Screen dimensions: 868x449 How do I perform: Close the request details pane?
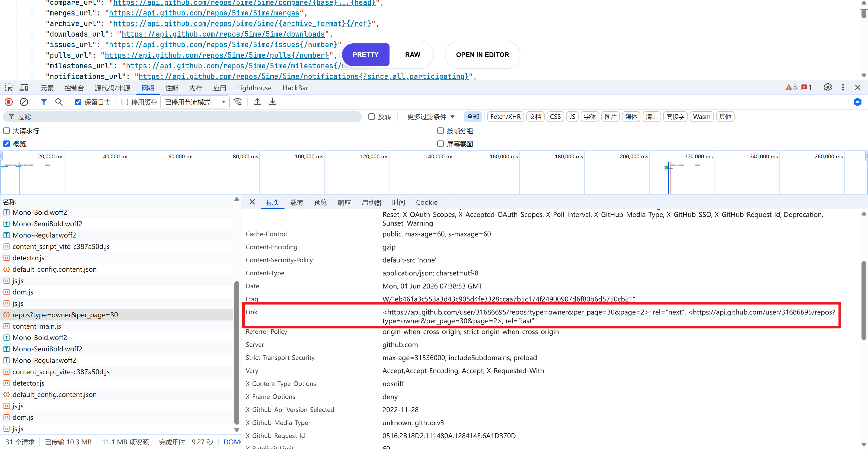[x=252, y=202]
